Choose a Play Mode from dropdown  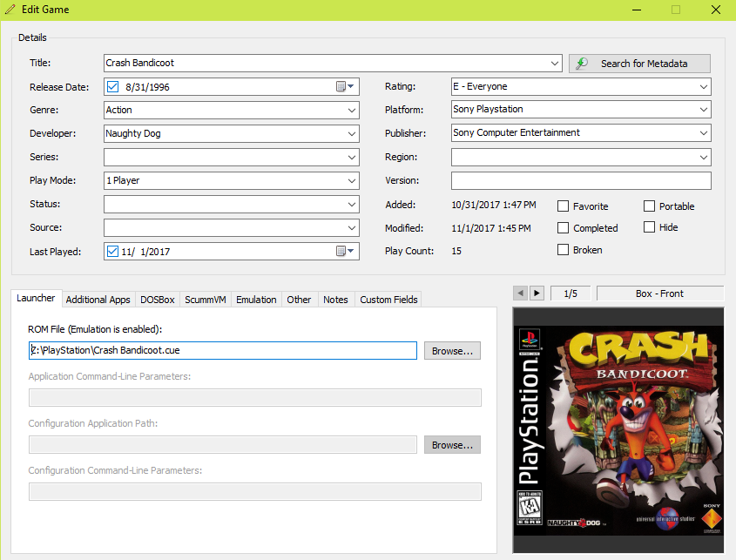click(352, 181)
